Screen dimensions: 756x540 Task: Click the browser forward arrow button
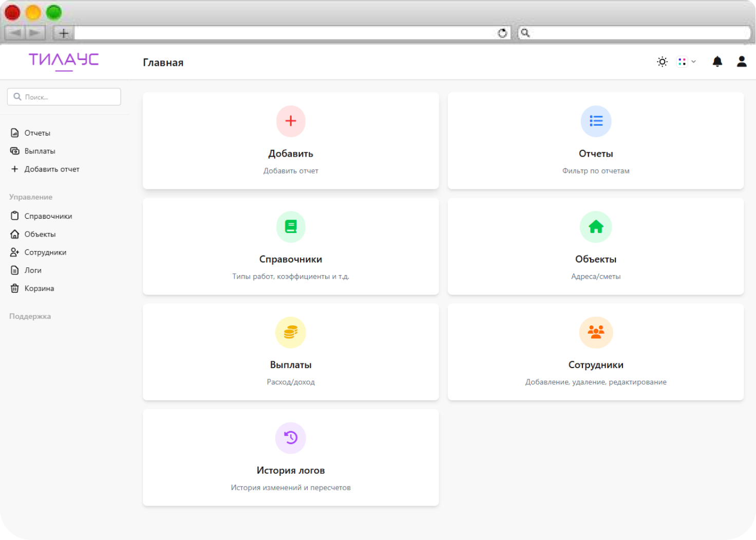[x=35, y=33]
